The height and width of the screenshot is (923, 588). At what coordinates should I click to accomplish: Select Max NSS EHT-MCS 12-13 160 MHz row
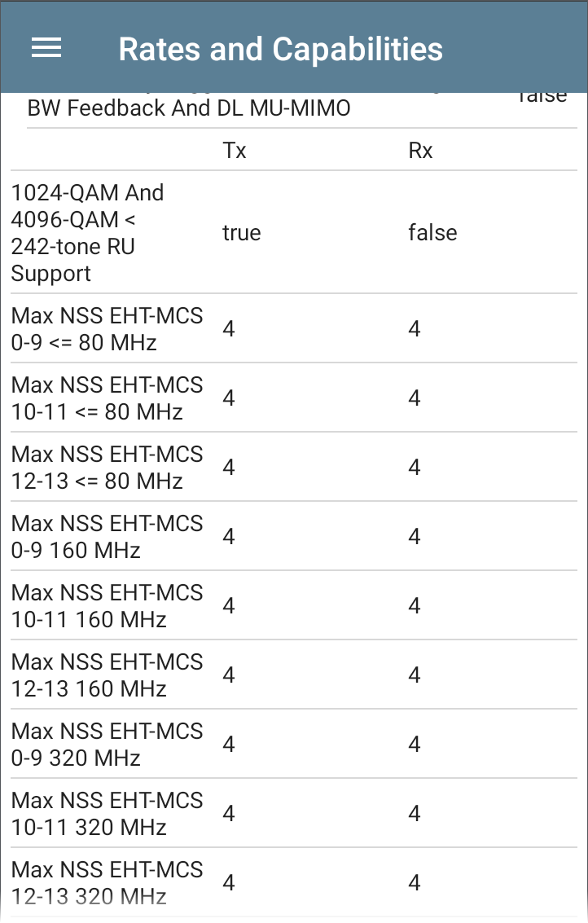[294, 675]
